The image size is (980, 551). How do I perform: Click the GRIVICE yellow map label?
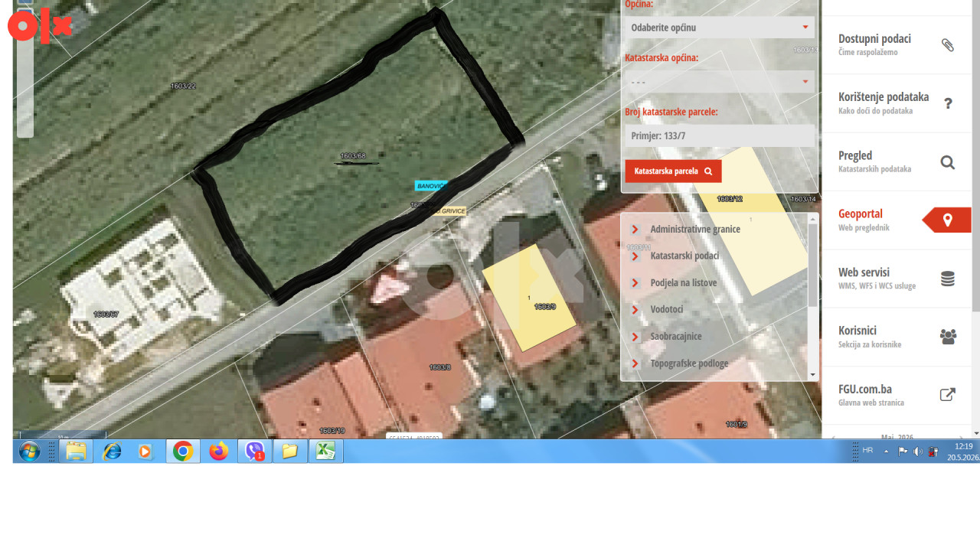tap(449, 210)
